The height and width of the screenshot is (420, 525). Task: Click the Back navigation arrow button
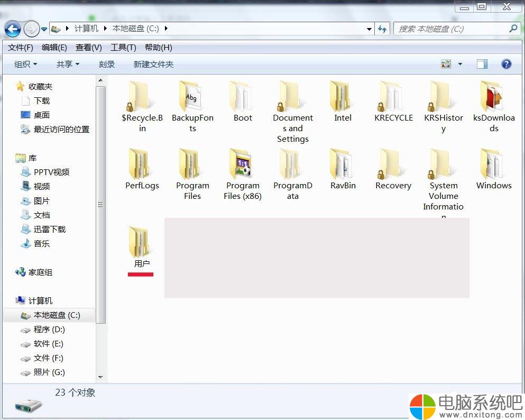[x=13, y=29]
